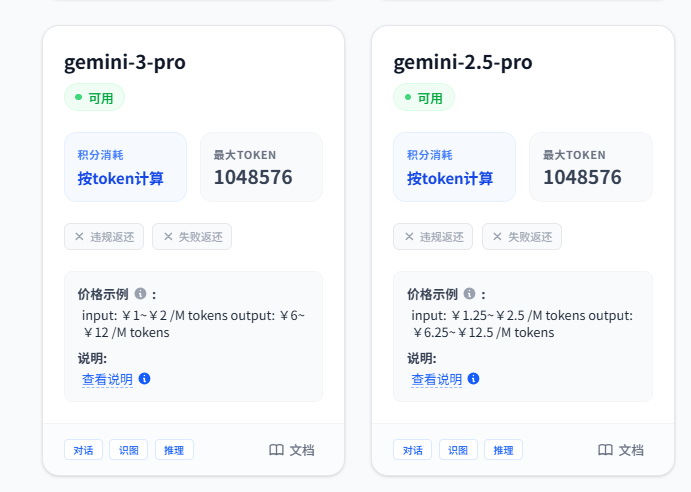Select 对话 tag on gemini-2.5-pro card
Image resolution: width=691 pixels, height=492 pixels.
click(x=412, y=450)
